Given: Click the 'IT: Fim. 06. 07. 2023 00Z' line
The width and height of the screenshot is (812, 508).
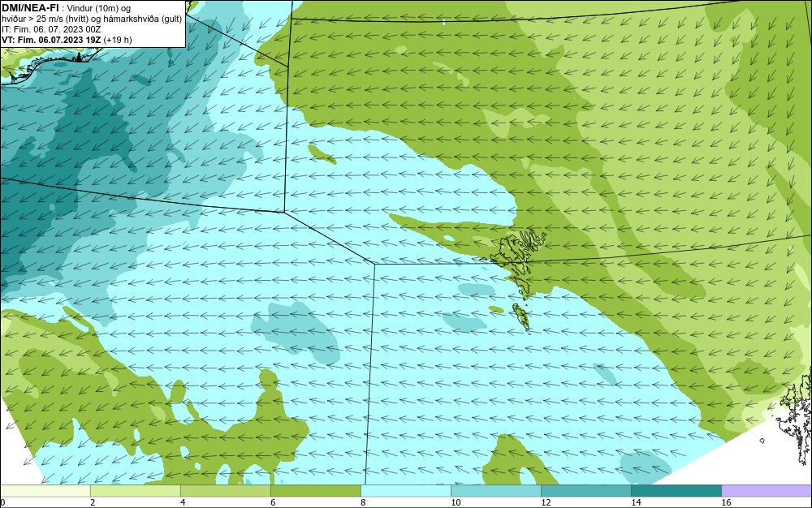Looking at the screenshot, I should [x=51, y=29].
